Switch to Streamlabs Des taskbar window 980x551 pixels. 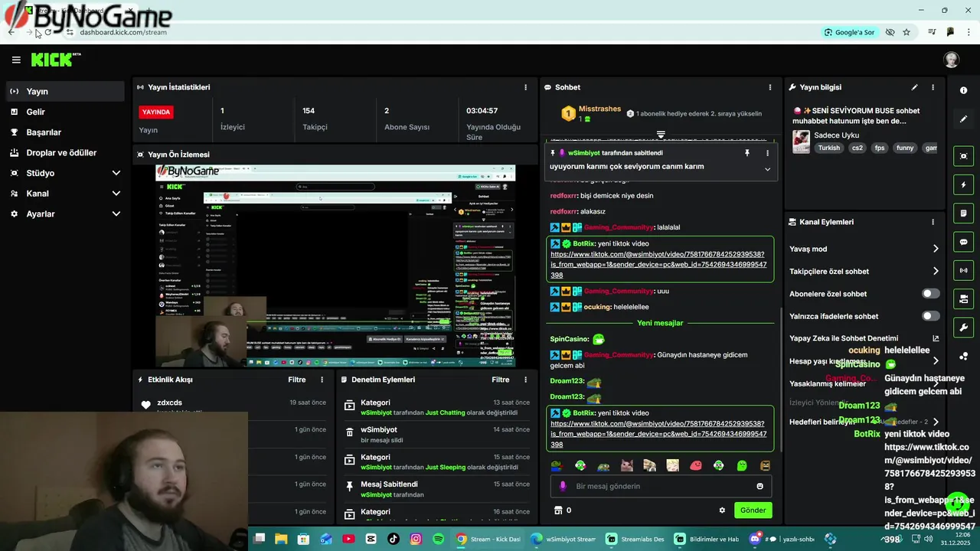point(635,539)
